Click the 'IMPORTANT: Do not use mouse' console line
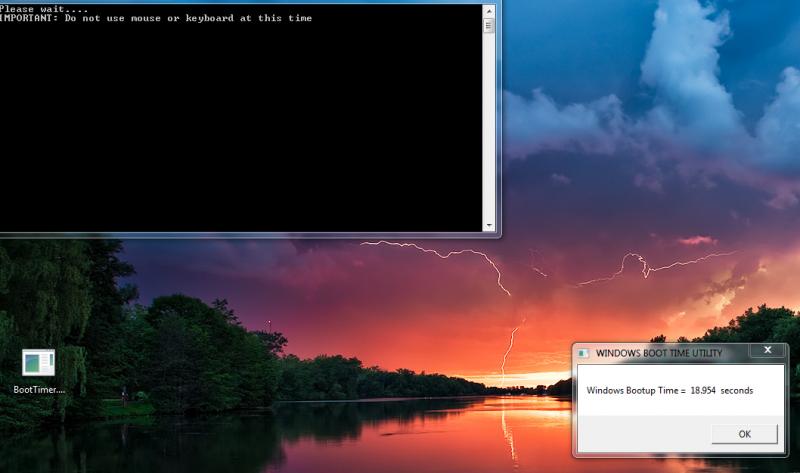This screenshot has height=473, width=800. (156, 18)
